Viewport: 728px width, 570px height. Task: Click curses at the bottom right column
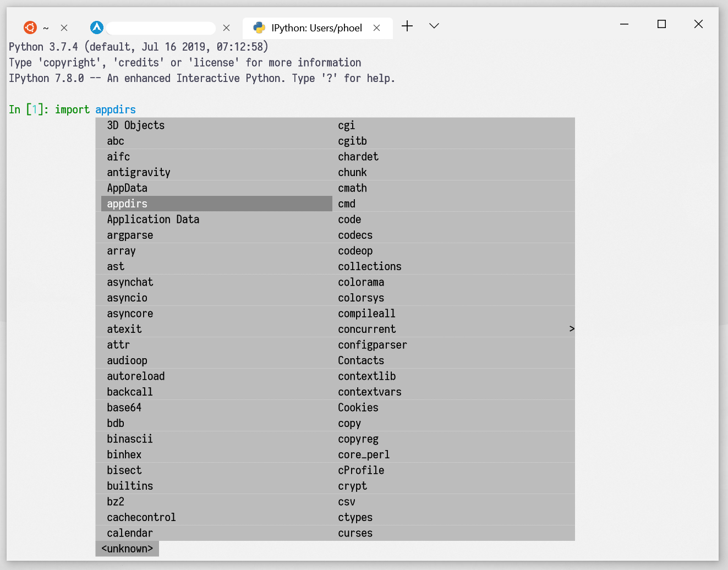(x=355, y=533)
